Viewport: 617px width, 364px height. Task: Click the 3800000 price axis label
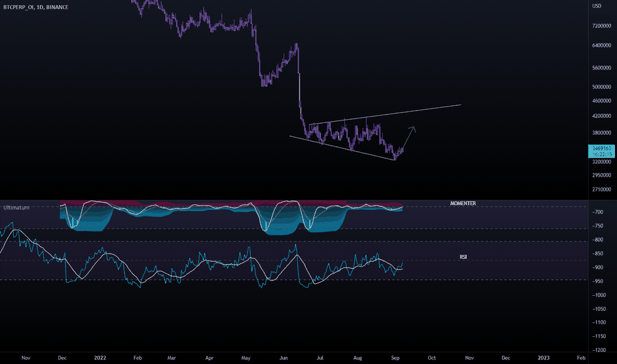tap(602, 132)
